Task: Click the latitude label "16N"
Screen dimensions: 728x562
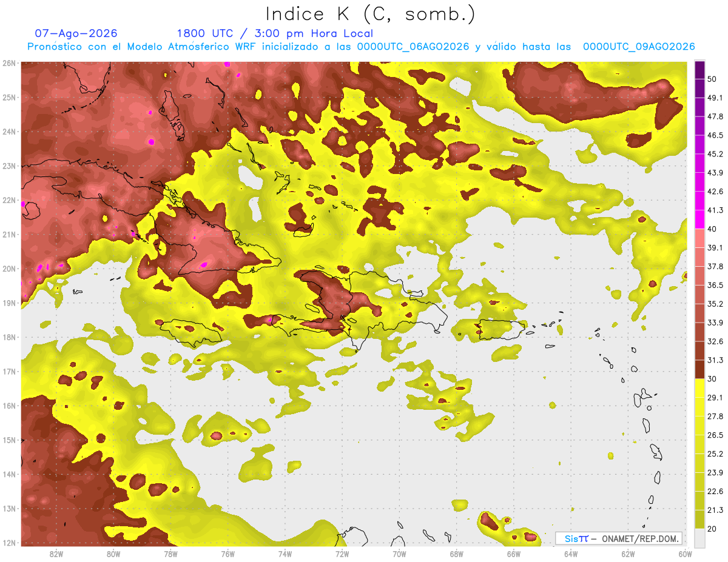Action: tap(9, 406)
